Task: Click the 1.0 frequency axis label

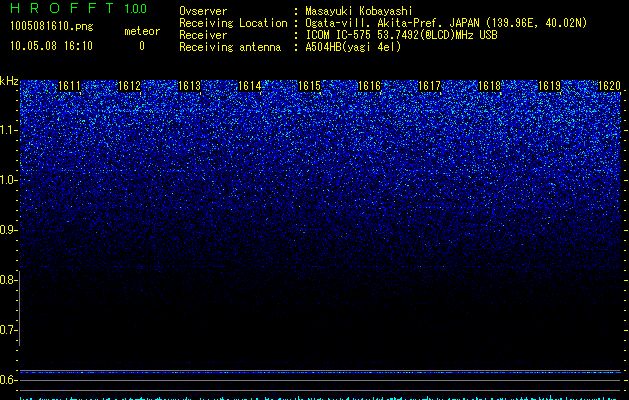Action: pos(8,180)
